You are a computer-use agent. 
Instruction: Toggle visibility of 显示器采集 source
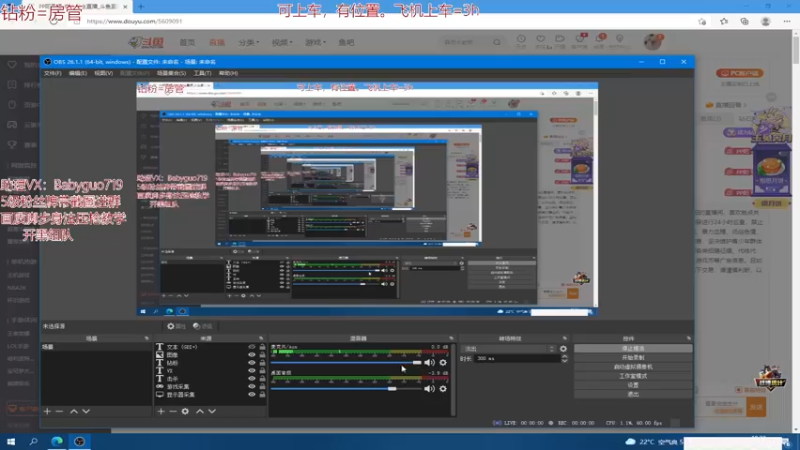pyautogui.click(x=252, y=394)
